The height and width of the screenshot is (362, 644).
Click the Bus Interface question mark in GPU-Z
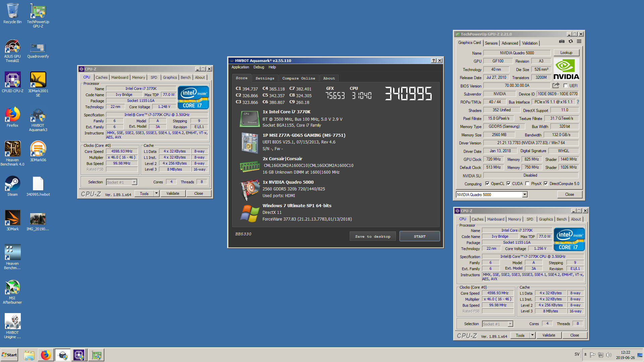click(x=578, y=102)
